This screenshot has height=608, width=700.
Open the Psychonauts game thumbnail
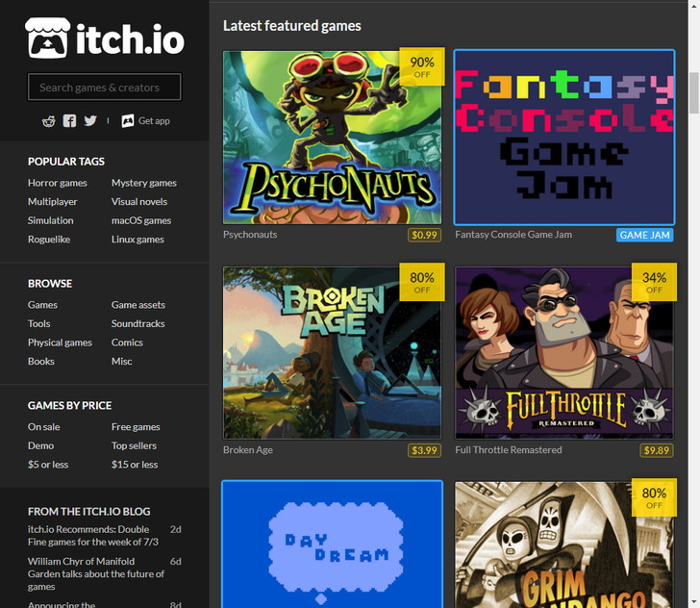[x=332, y=138]
